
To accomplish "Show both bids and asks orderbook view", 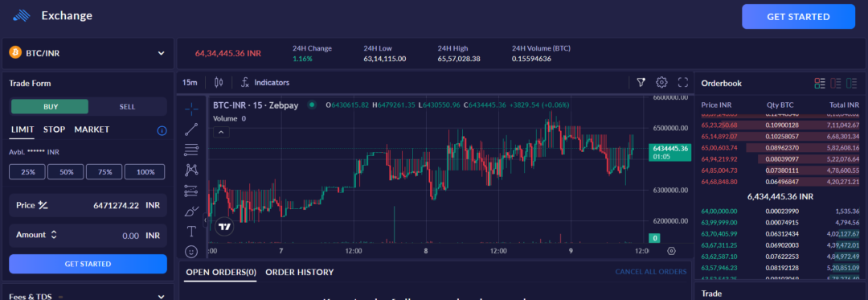I will click(820, 83).
